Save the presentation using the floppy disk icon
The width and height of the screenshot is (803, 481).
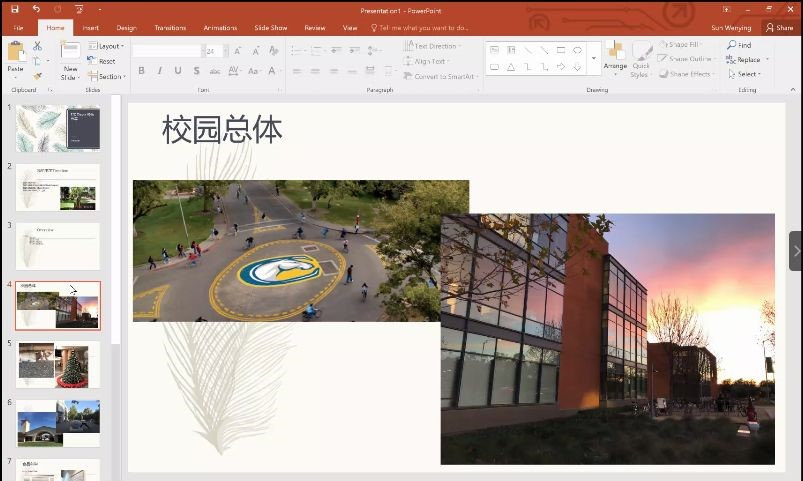(x=16, y=9)
